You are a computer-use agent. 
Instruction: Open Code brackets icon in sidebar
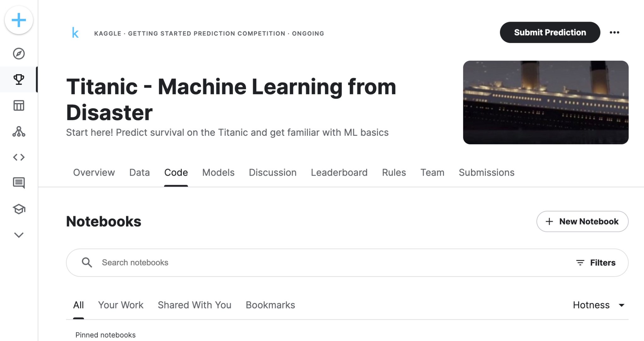(x=19, y=157)
